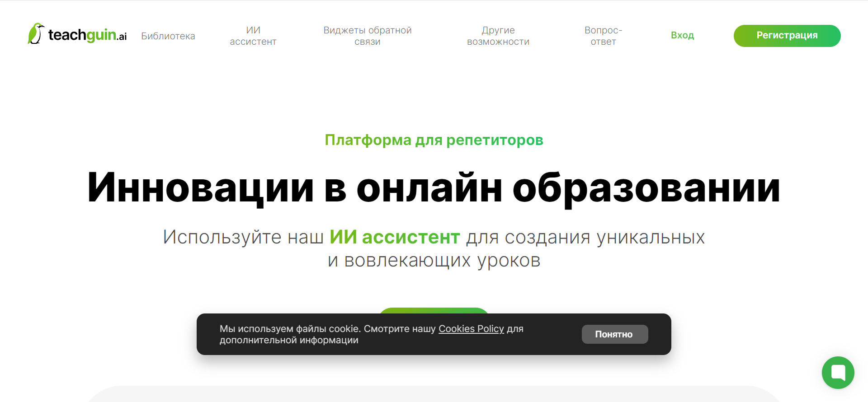Click the Инновации в онлайн образовании headline

click(434, 188)
